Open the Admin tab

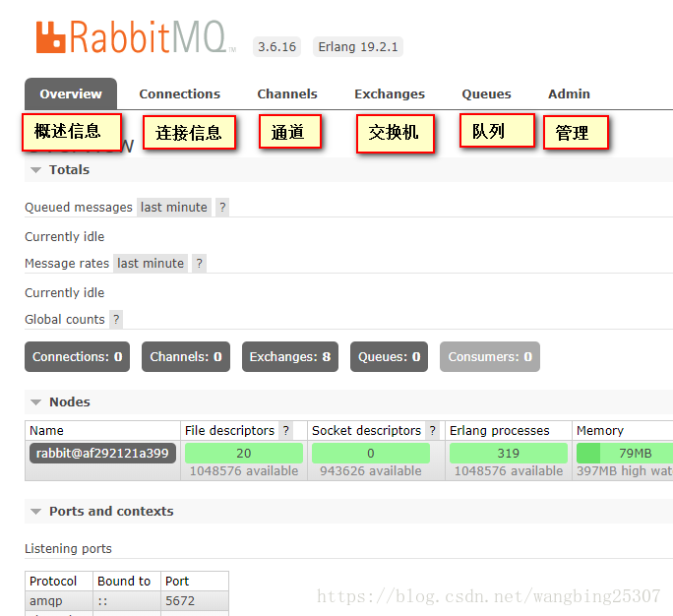[x=569, y=94]
